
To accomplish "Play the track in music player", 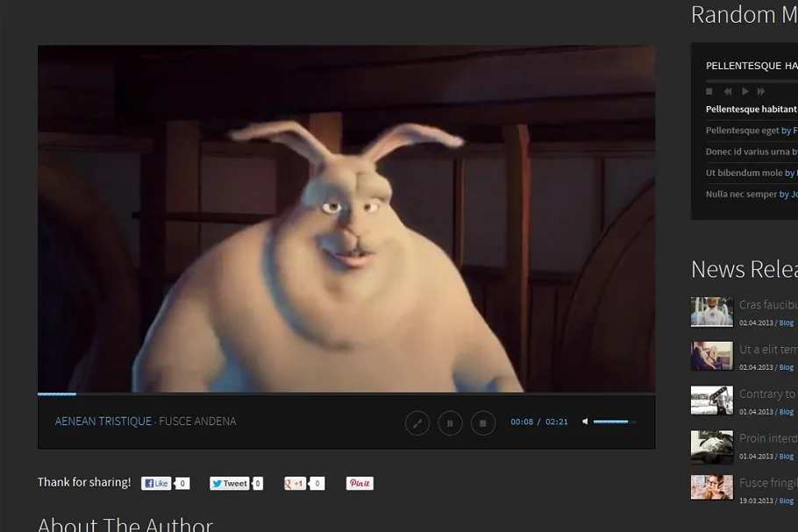I will [x=745, y=91].
